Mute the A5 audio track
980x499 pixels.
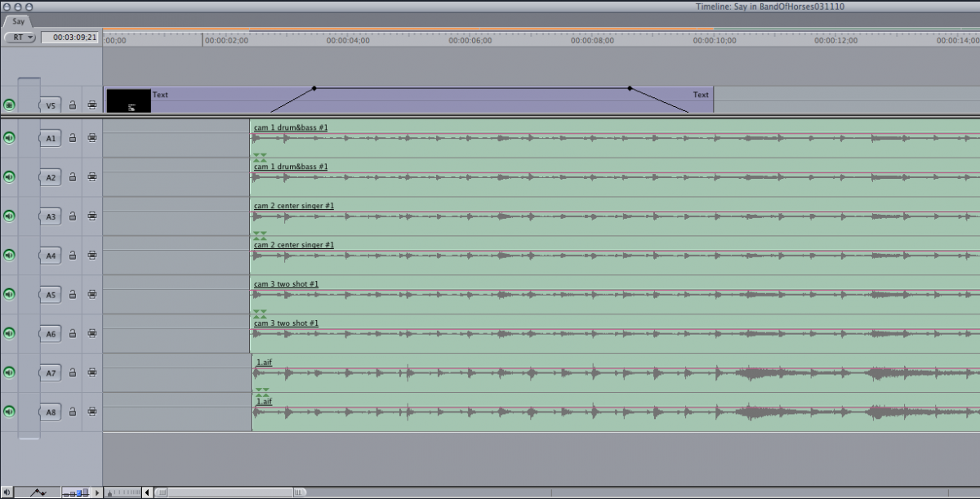(9, 294)
